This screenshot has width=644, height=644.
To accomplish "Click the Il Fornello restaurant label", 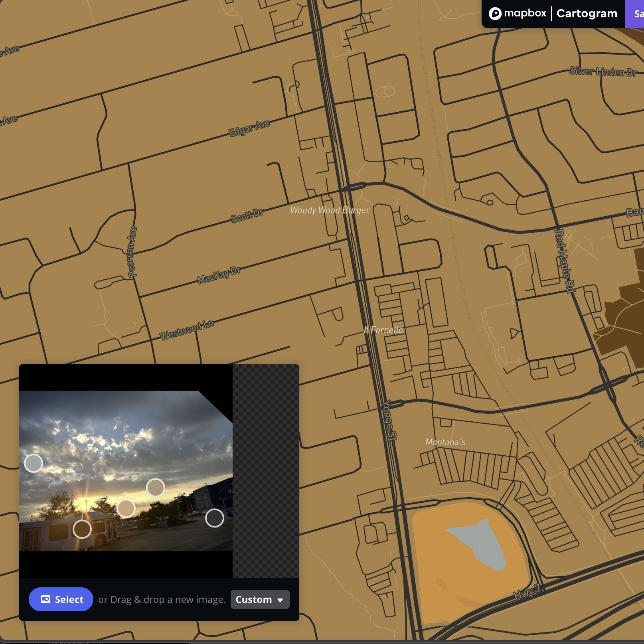I will coord(383,330).
